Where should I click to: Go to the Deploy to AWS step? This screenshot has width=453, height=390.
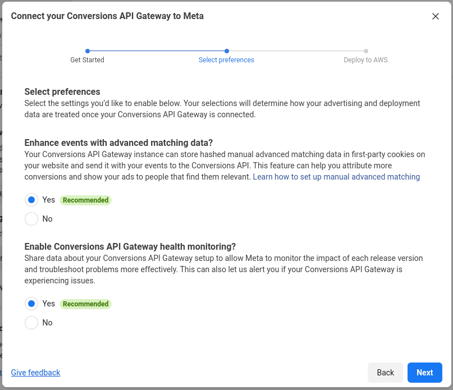pyautogui.click(x=366, y=60)
